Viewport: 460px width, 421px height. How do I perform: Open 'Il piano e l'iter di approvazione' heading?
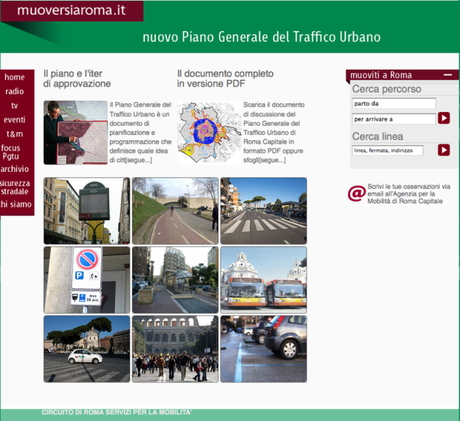coord(77,79)
